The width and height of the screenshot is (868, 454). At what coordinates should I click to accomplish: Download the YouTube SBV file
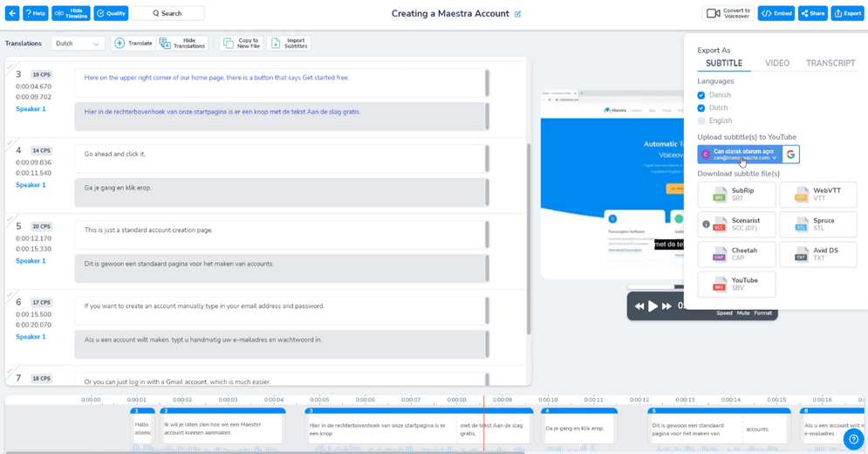pos(736,284)
